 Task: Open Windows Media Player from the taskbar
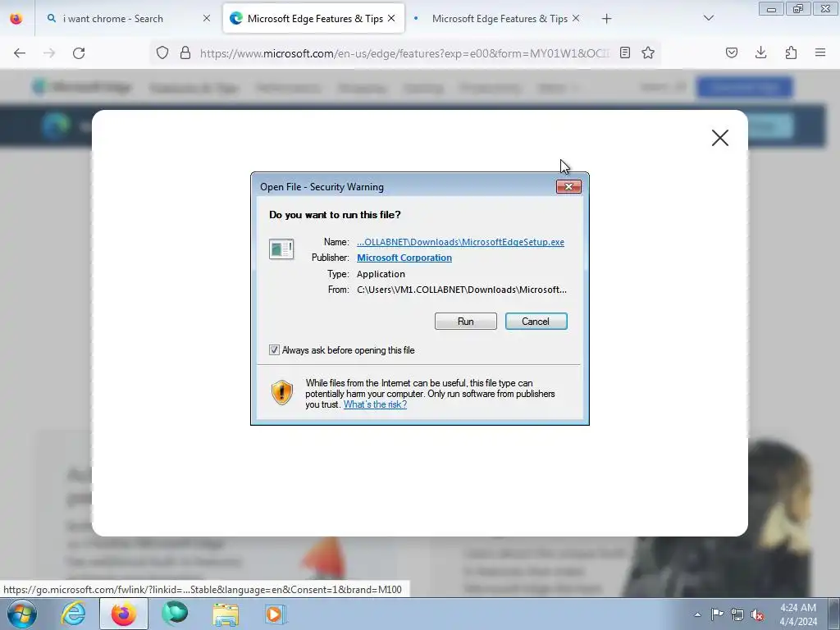(276, 614)
